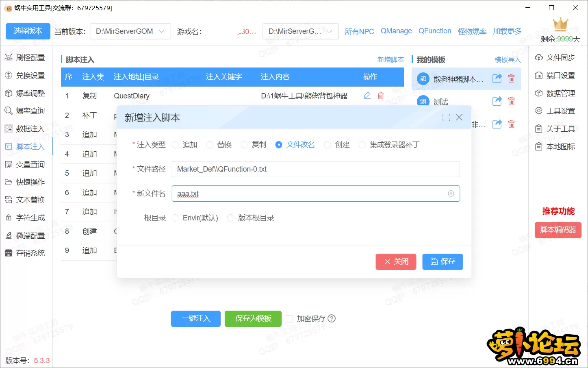
Task: Clear the 新文件名 field with clear icon
Action: click(451, 194)
